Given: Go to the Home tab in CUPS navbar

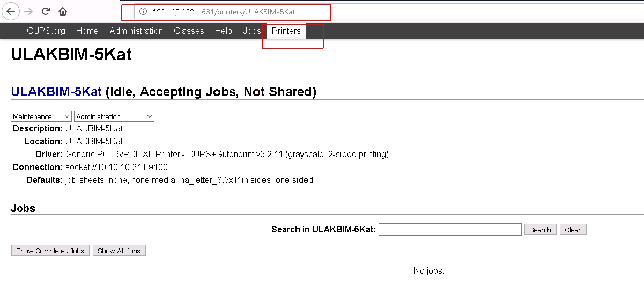Looking at the screenshot, I should [x=87, y=31].
